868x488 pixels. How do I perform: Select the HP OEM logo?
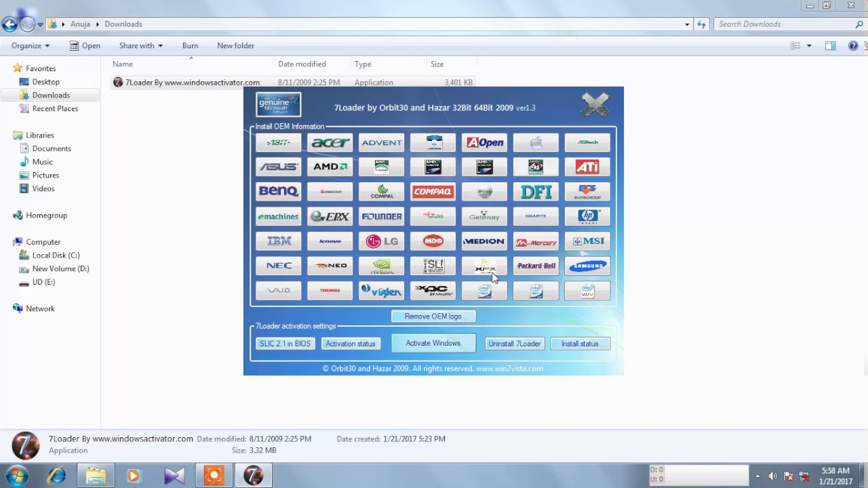[x=588, y=216]
